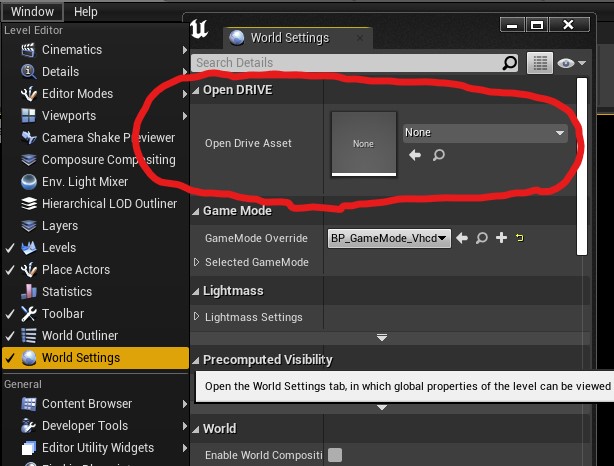
Task: Select the Layers menu entry
Action: coord(96,226)
